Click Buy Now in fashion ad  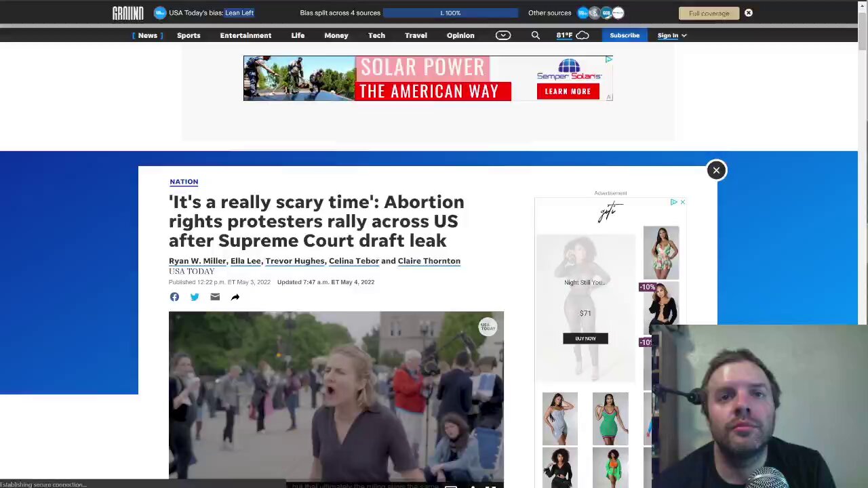click(x=585, y=338)
